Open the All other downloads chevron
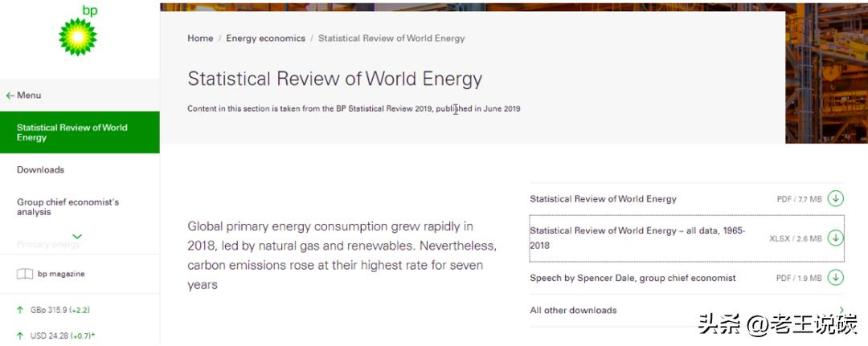 coord(841,311)
